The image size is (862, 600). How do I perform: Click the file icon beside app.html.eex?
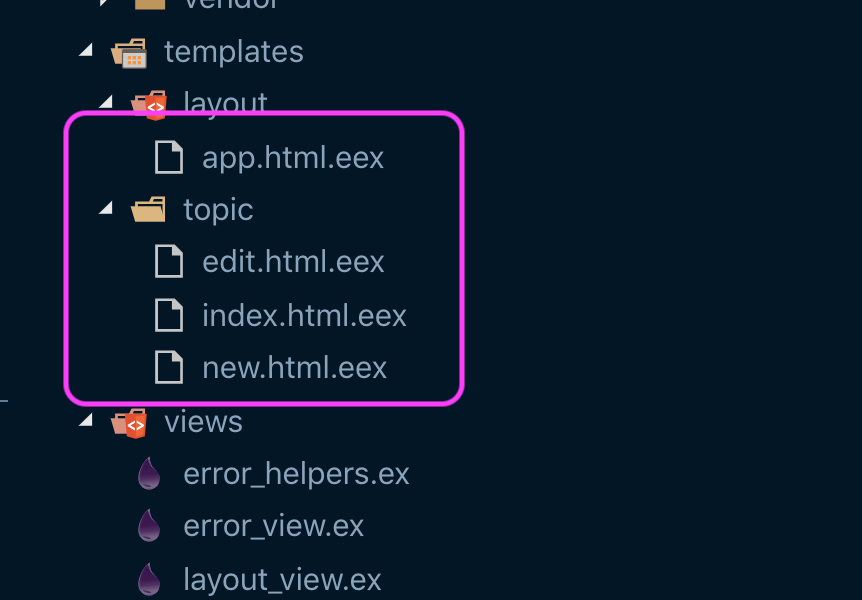pos(169,157)
